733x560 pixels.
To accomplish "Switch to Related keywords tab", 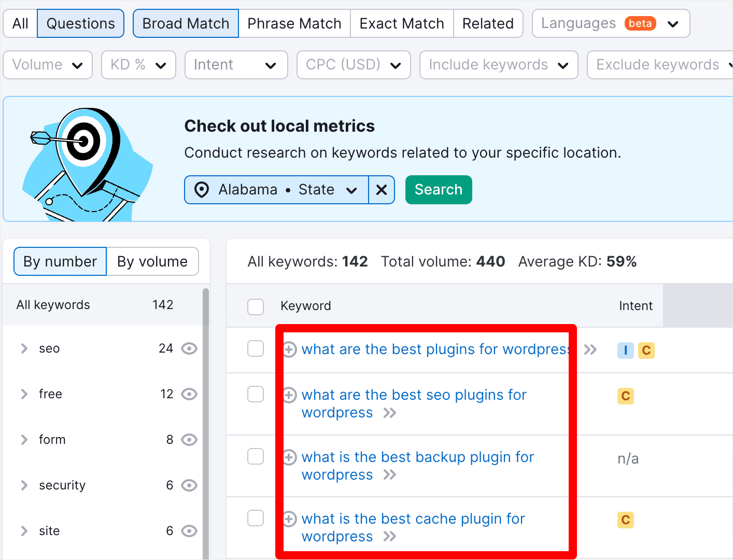I will (x=488, y=23).
